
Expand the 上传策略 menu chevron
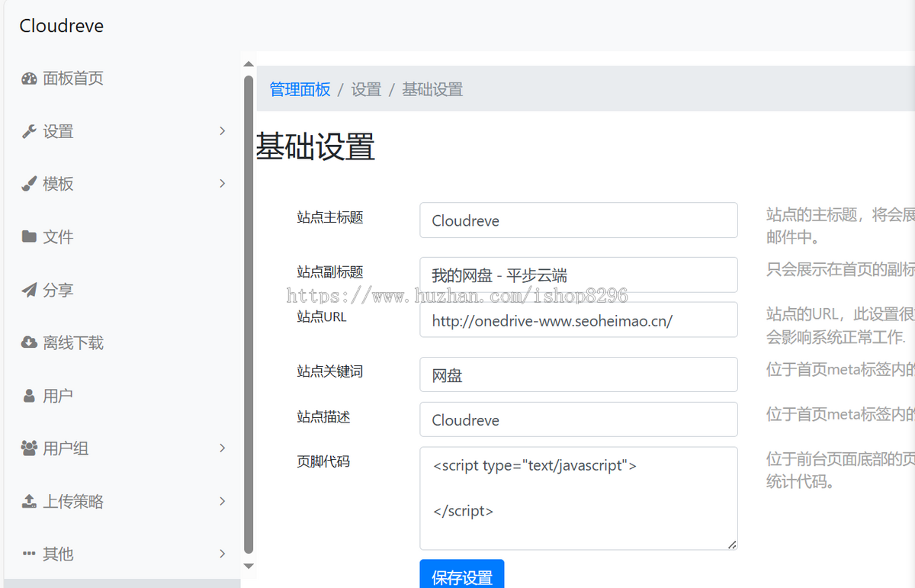(x=223, y=501)
